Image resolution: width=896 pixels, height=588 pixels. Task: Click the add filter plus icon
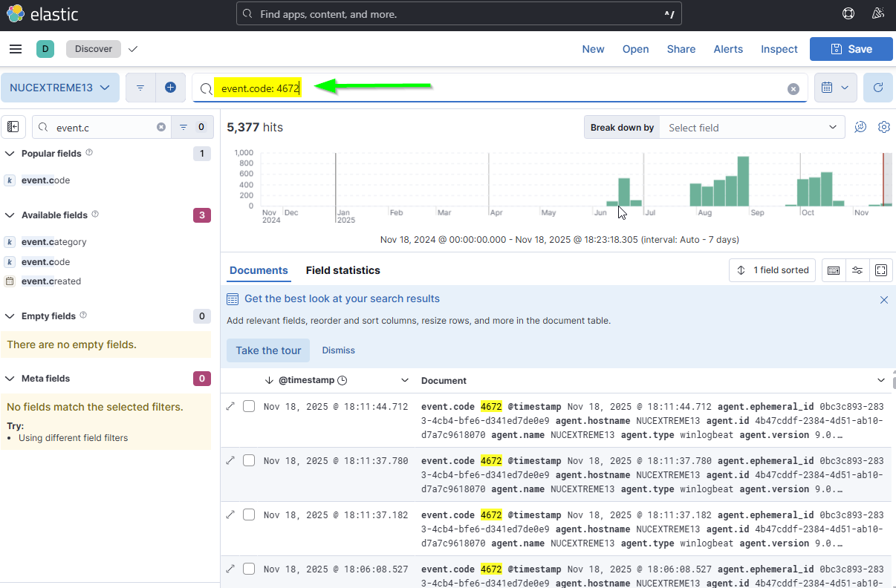coord(170,88)
